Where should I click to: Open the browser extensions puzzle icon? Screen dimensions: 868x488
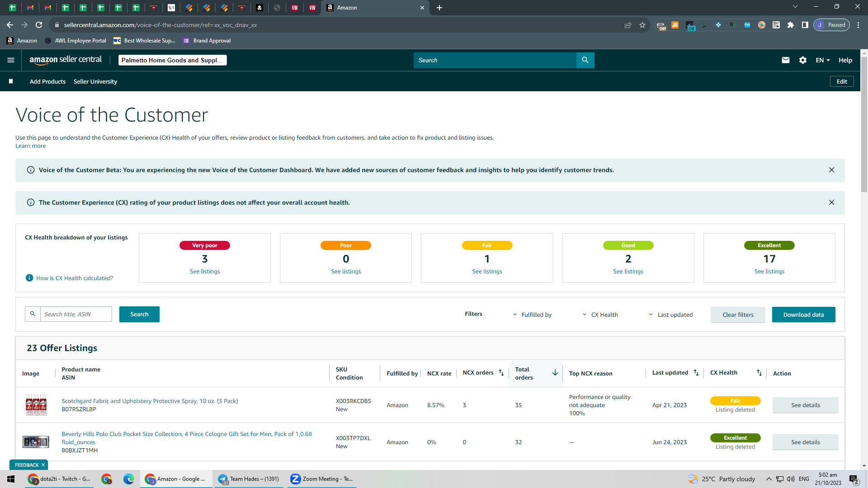tap(791, 25)
